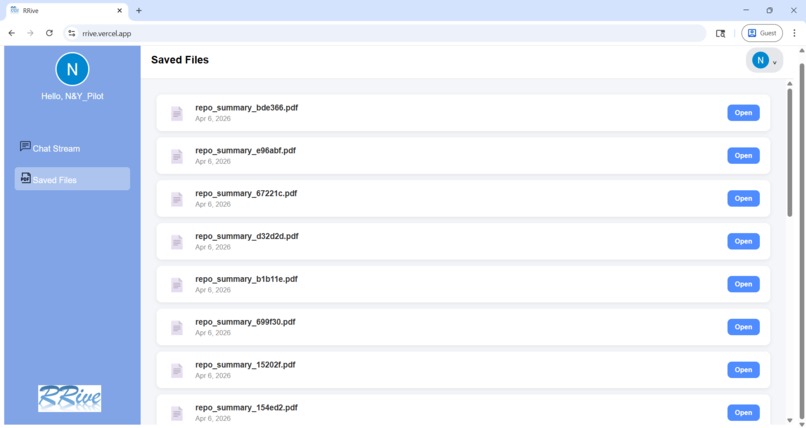Open repo_summary_67221c.pdf with its Open button
The height and width of the screenshot is (428, 806).
tap(743, 198)
